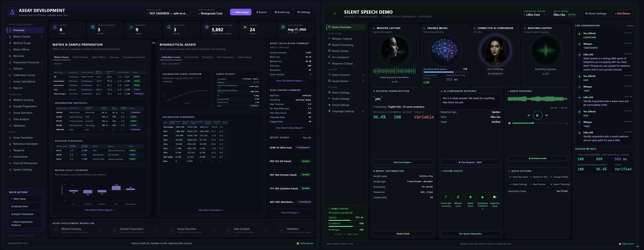Click the list icon in Methods stat card
This screenshot has width=644, height=250.
click(x=131, y=27)
